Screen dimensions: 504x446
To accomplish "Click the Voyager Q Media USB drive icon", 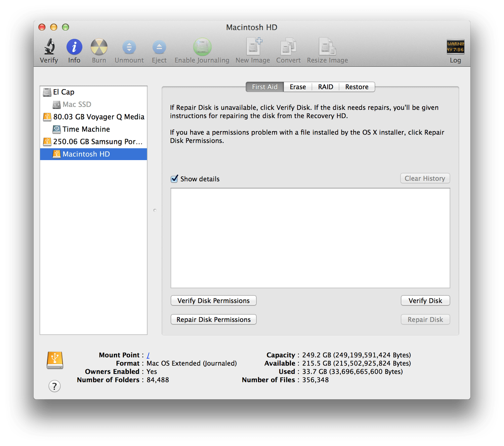I will coord(47,117).
